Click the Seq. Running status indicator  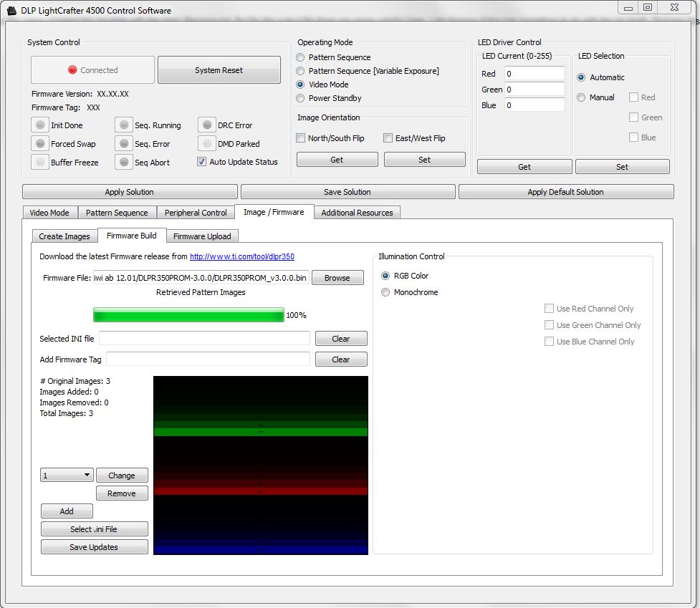124,125
